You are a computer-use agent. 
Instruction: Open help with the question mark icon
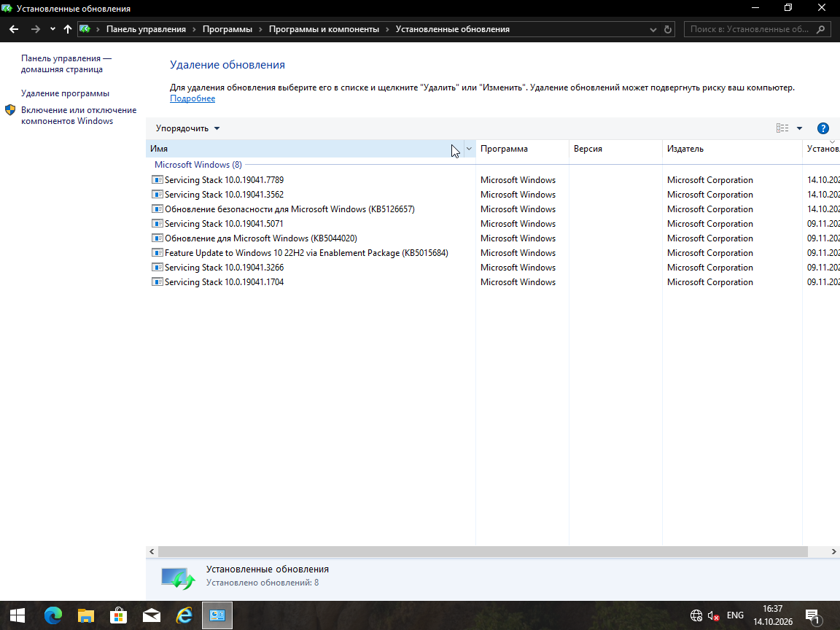pos(822,128)
